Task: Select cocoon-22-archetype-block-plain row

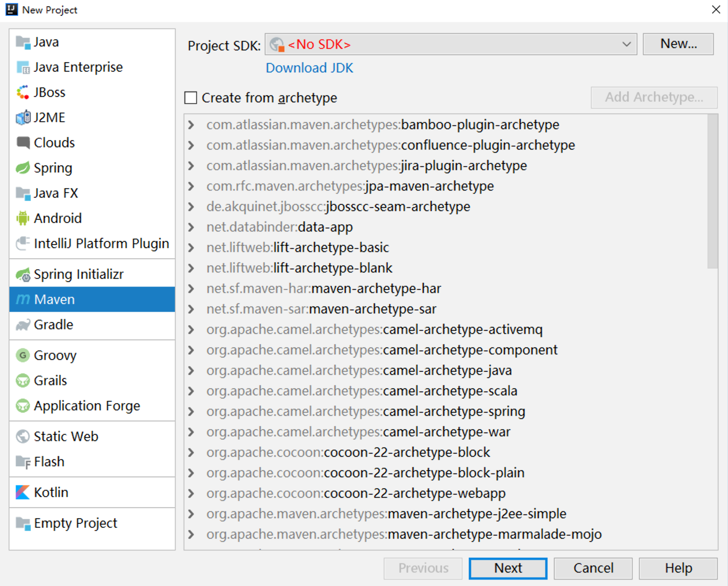Action: 446,473
